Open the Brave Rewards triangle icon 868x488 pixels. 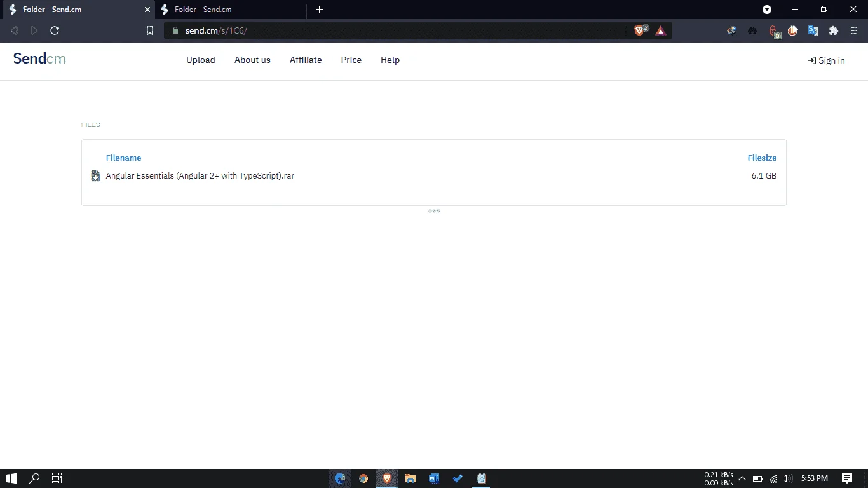point(660,30)
